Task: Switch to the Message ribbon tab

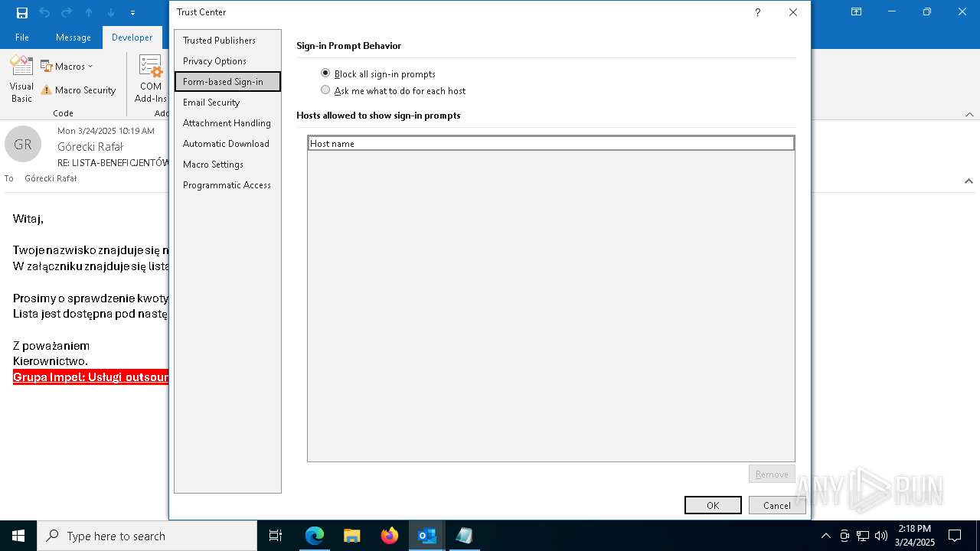Action: tap(73, 37)
